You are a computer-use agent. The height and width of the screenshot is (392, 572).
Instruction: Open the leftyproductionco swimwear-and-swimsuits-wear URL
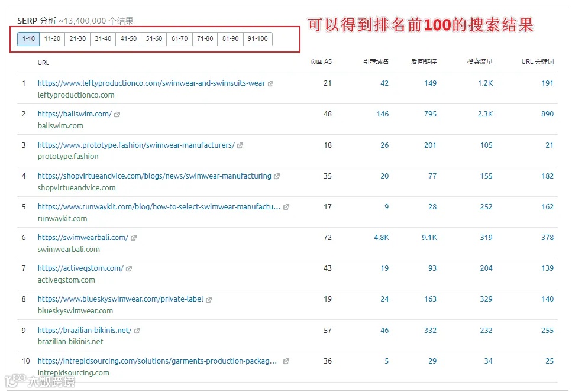point(151,83)
